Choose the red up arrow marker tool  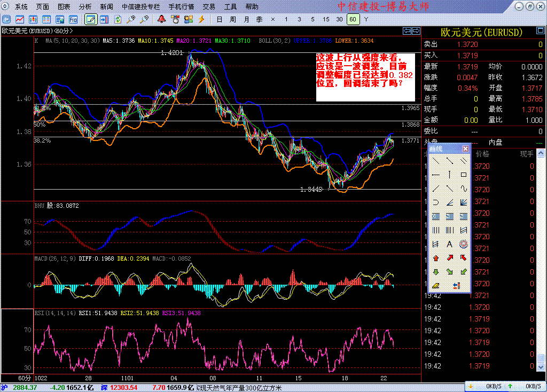(435, 258)
